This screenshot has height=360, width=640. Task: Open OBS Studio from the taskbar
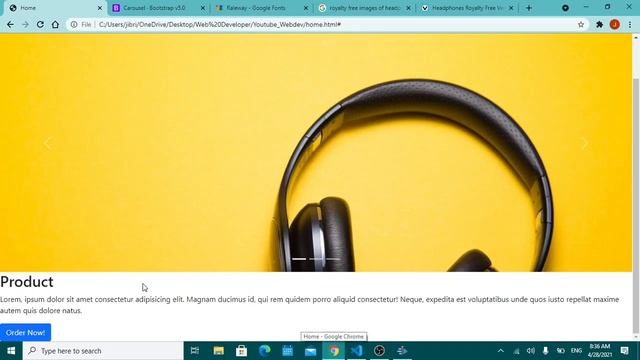[x=379, y=351]
